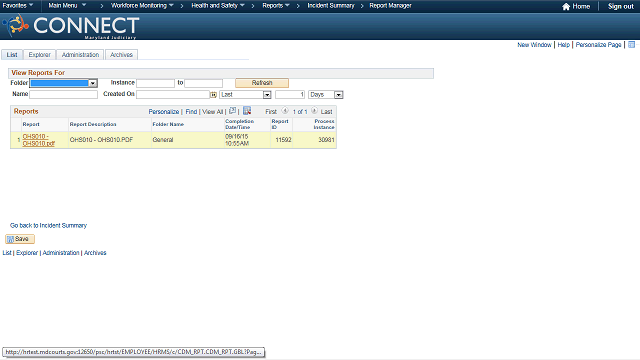
Task: Focus the Name input field
Action: click(63, 94)
